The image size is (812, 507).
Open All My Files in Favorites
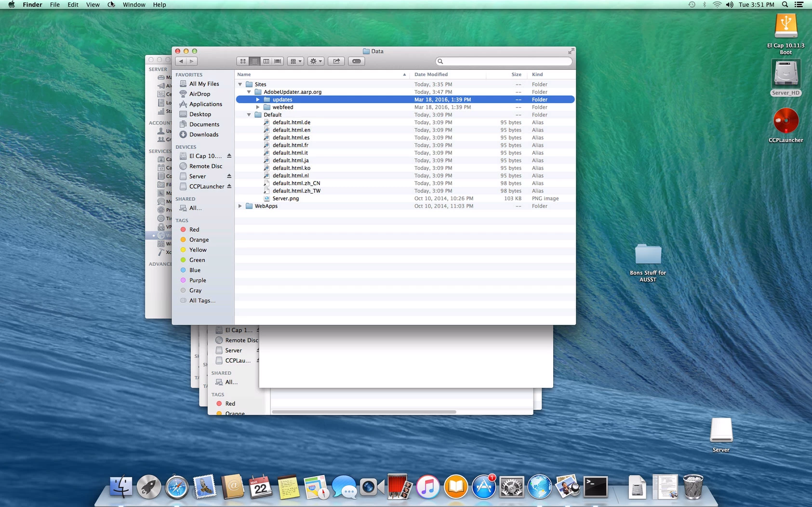(204, 84)
